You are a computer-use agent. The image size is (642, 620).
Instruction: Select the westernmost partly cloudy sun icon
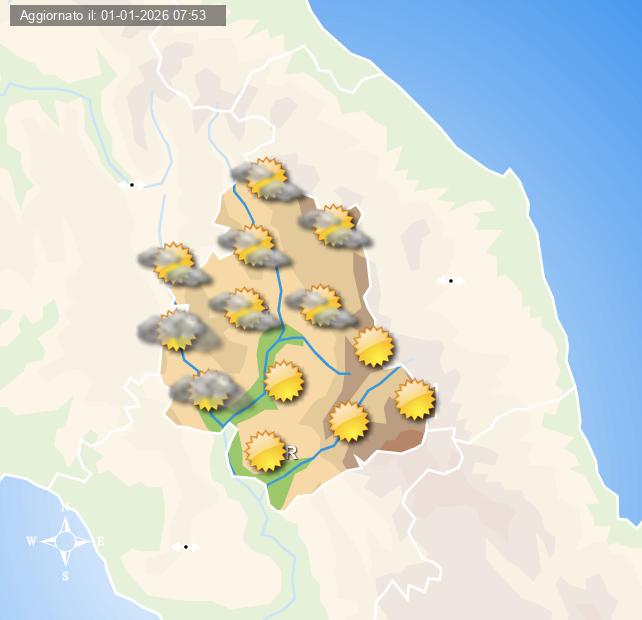click(174, 264)
